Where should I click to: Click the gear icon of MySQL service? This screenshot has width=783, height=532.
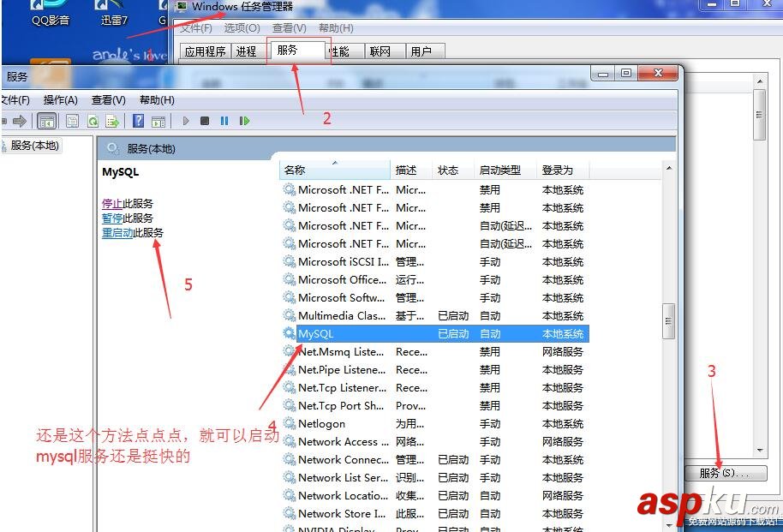290,333
